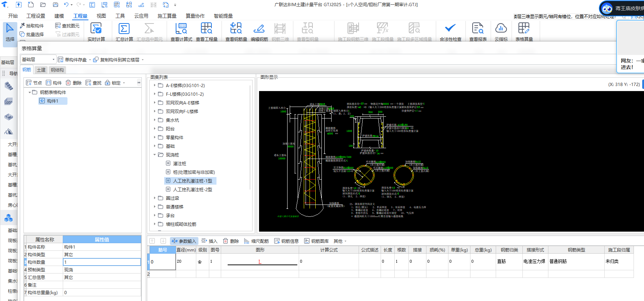The image size is (644, 301).
Task: Click 拾取构件 tool
Action: click(x=32, y=26)
